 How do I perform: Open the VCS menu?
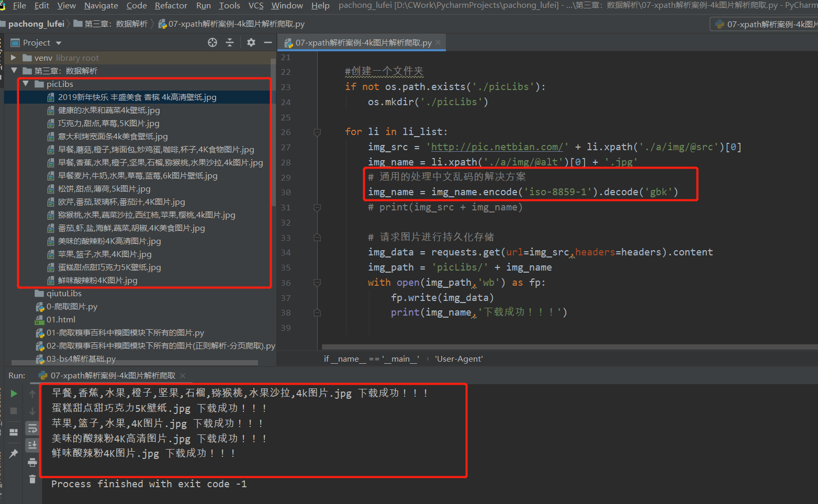(256, 5)
